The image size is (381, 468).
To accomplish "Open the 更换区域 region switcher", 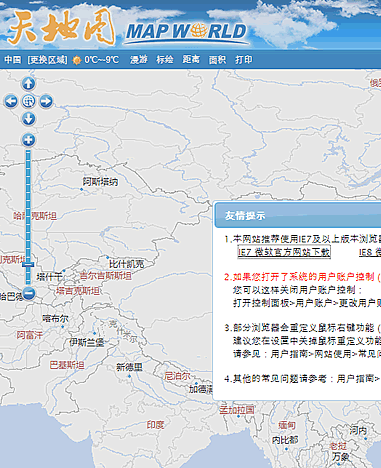I will 47,60.
